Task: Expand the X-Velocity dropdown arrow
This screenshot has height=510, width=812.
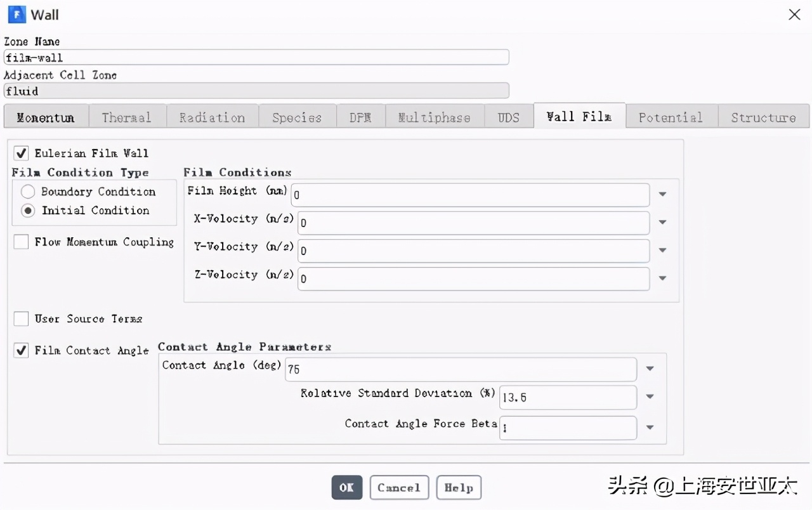Action: pos(662,223)
